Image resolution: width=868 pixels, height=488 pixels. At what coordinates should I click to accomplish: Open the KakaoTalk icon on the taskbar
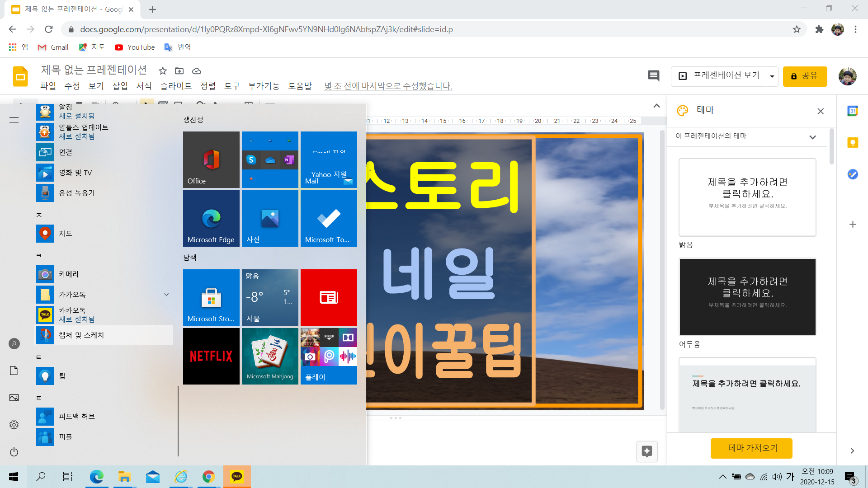(x=237, y=476)
